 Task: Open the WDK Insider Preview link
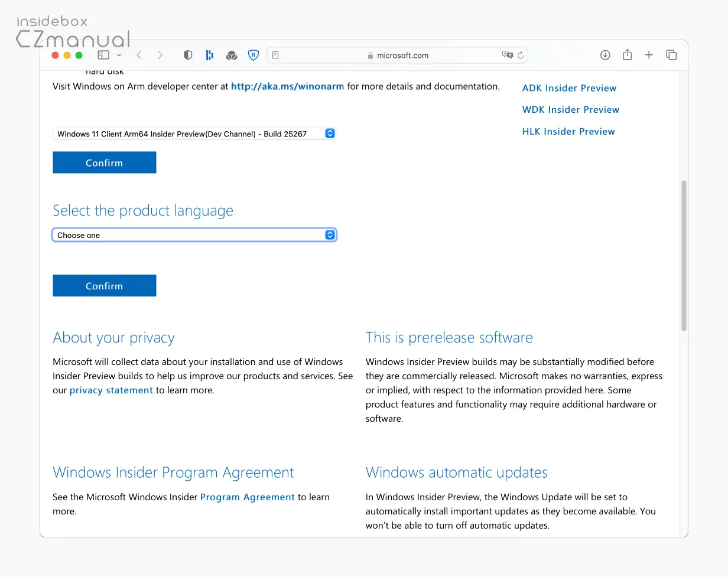[571, 110]
